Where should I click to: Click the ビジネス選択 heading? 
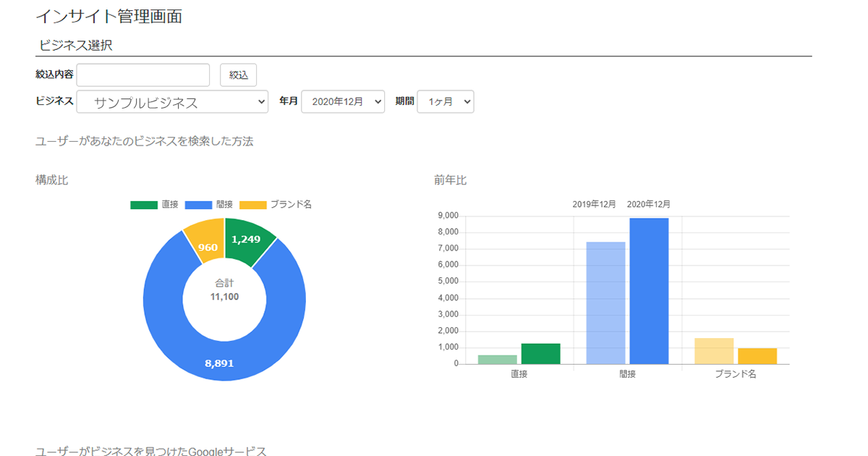click(76, 46)
